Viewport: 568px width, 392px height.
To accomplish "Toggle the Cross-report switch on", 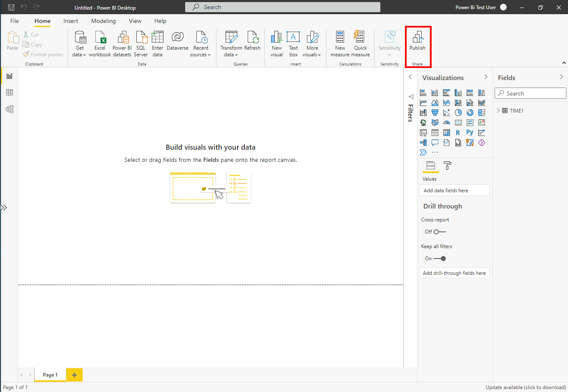I will [x=440, y=232].
